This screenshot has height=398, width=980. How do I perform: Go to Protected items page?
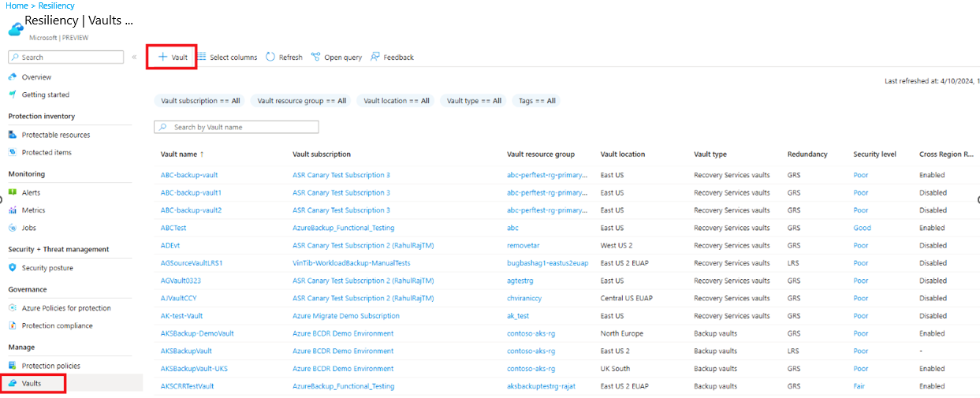47,152
